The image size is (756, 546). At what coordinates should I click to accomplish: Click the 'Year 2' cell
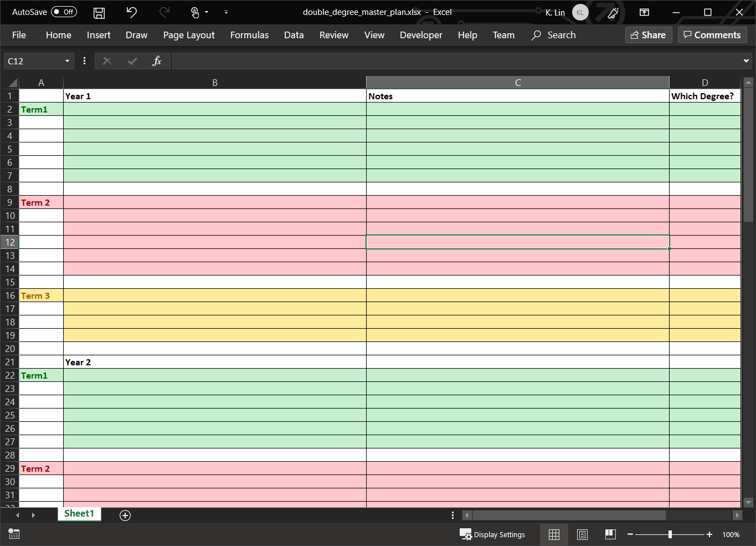point(215,362)
